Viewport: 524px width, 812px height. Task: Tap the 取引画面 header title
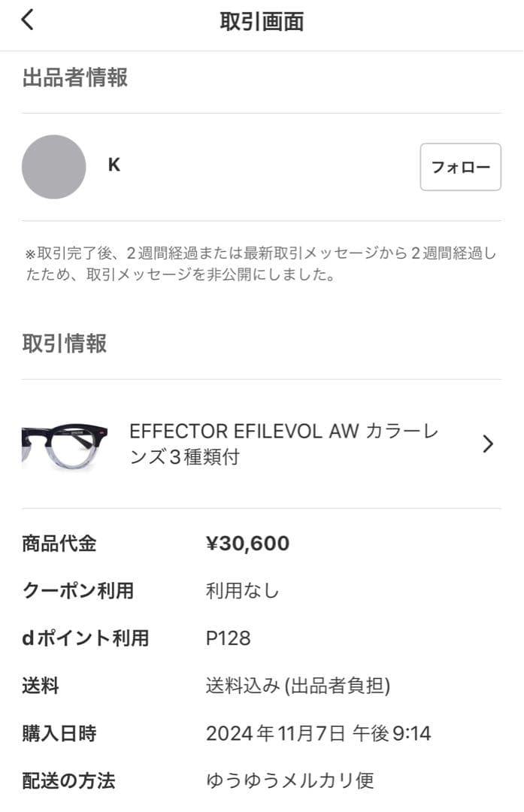pyautogui.click(x=262, y=22)
